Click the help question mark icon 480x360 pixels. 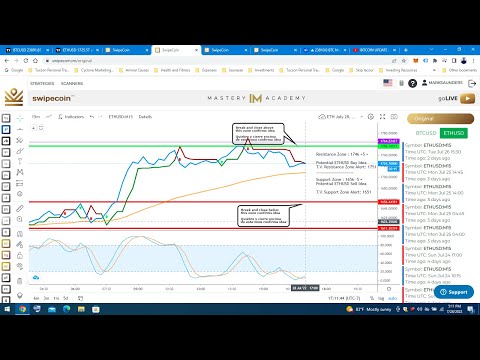click(412, 83)
